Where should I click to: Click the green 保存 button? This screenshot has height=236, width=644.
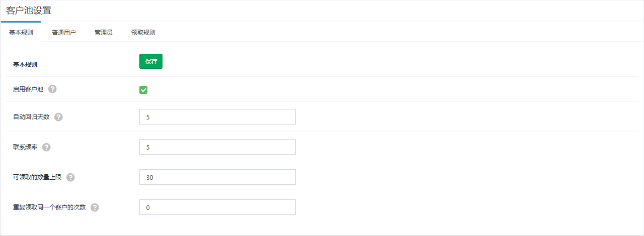[151, 61]
